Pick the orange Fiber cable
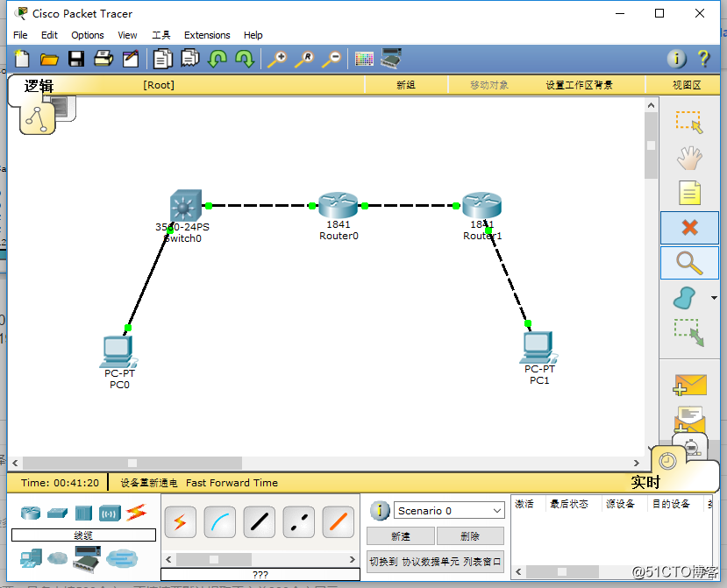The image size is (727, 588). (338, 522)
